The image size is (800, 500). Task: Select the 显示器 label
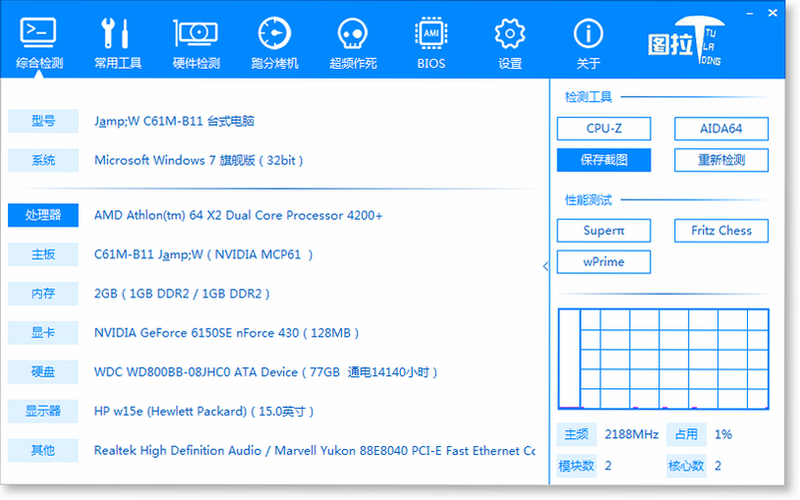click(x=43, y=411)
